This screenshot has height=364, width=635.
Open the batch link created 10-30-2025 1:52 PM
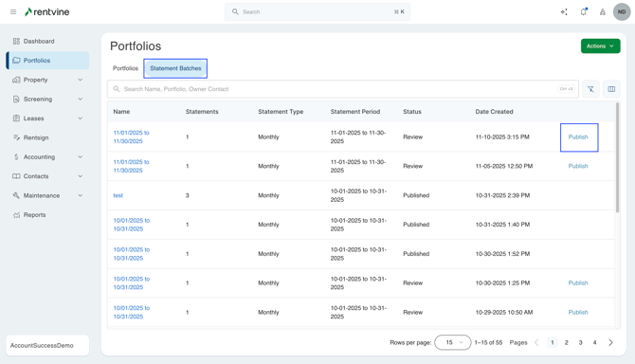[x=131, y=254]
